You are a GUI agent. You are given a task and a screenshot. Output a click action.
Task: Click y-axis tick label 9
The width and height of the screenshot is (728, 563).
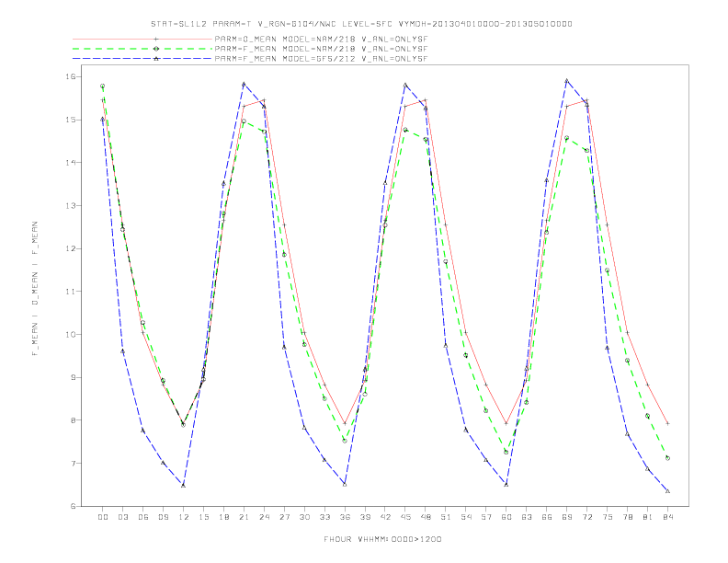tap(73, 377)
